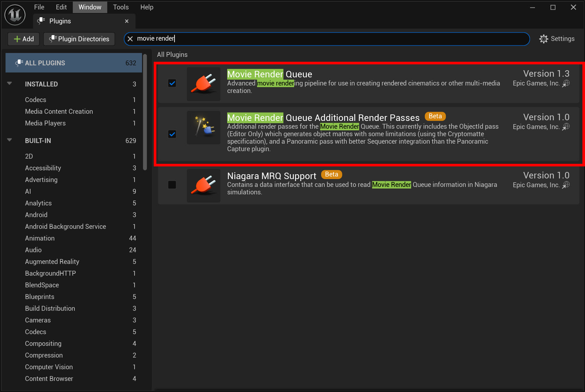Open the Edit menu

click(61, 7)
